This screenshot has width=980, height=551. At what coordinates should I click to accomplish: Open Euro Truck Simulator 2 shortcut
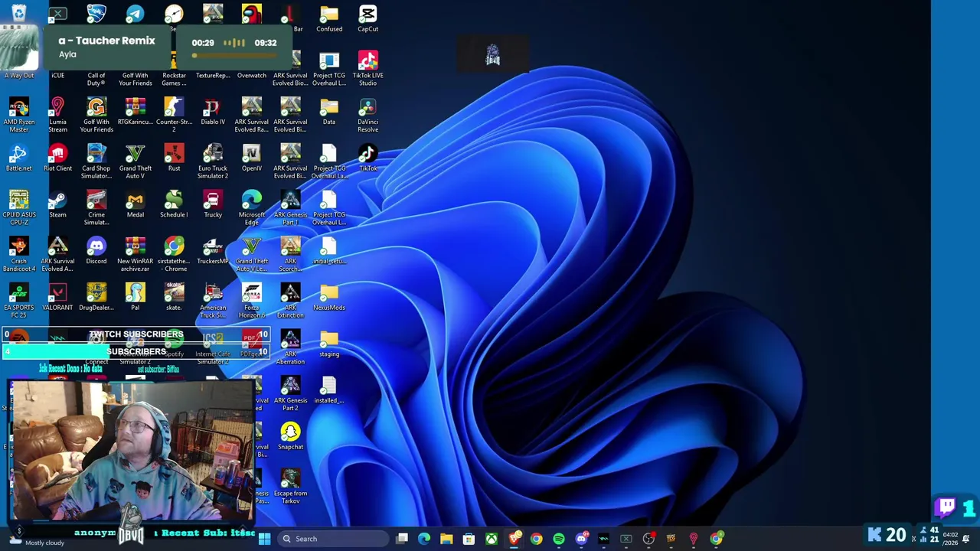213,161
